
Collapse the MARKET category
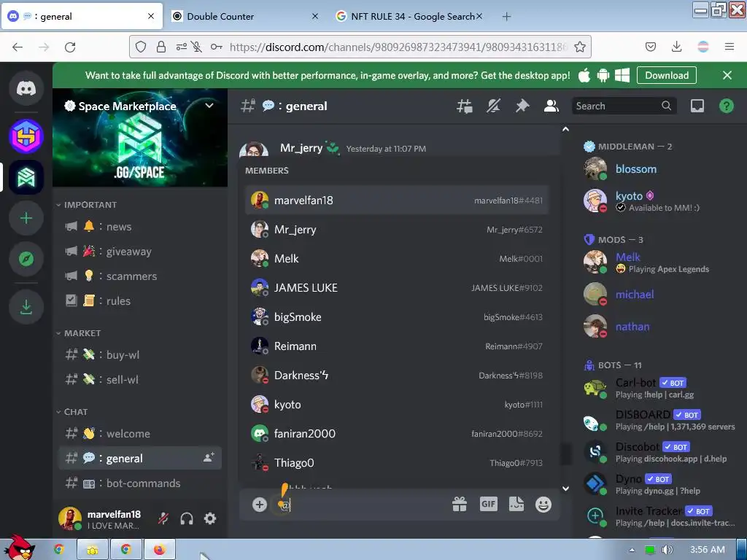pos(79,333)
